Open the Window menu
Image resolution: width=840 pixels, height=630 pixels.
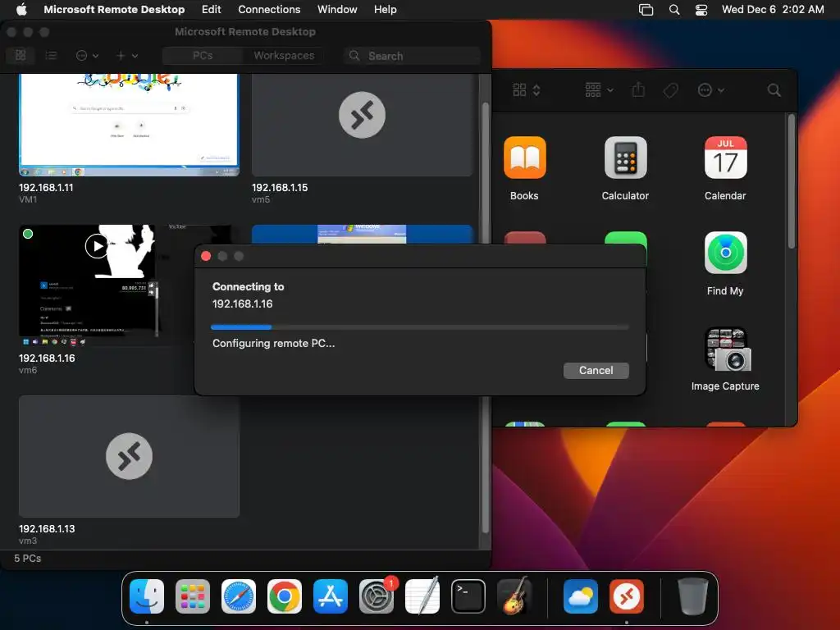(337, 9)
